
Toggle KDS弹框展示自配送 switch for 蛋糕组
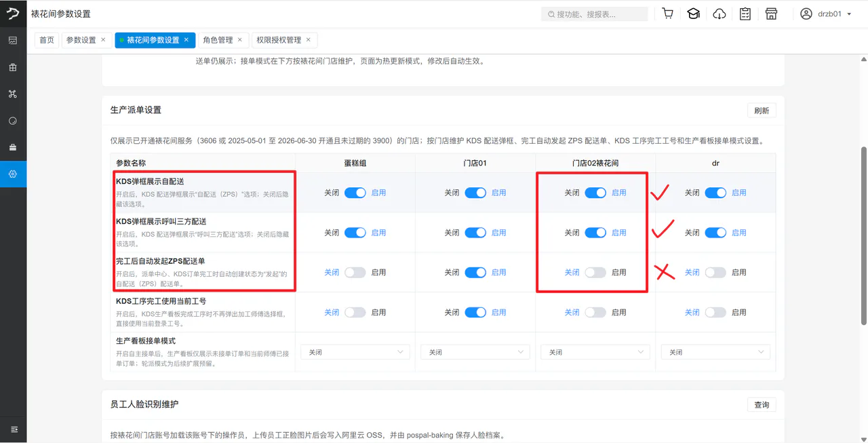(x=355, y=193)
